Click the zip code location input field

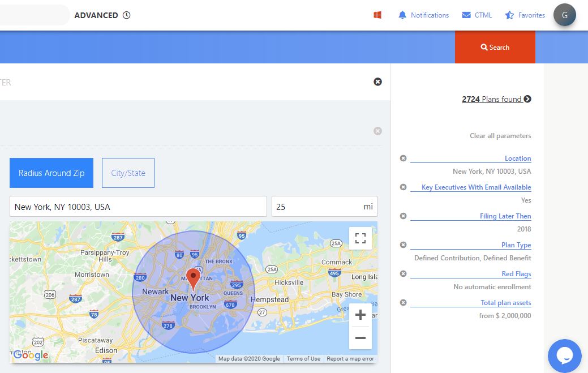tap(138, 207)
